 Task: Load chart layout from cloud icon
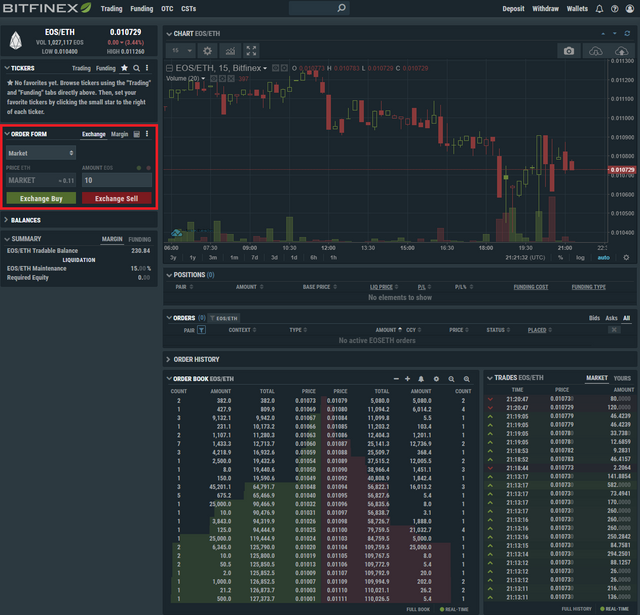[596, 51]
